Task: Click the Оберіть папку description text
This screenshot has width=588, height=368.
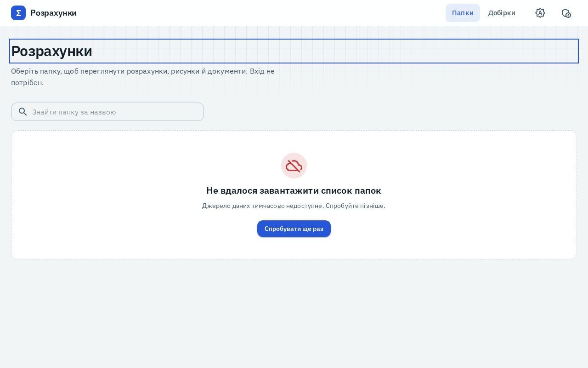Action: tap(143, 77)
